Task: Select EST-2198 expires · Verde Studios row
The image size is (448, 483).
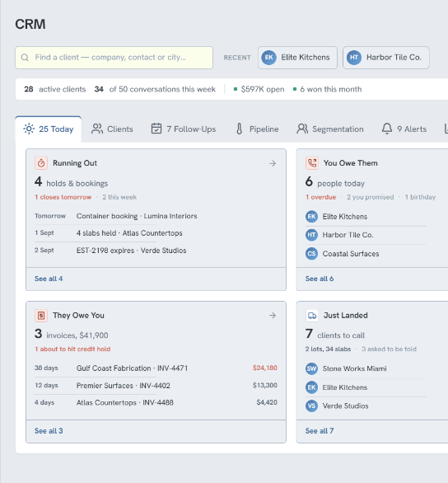Action: point(156,251)
